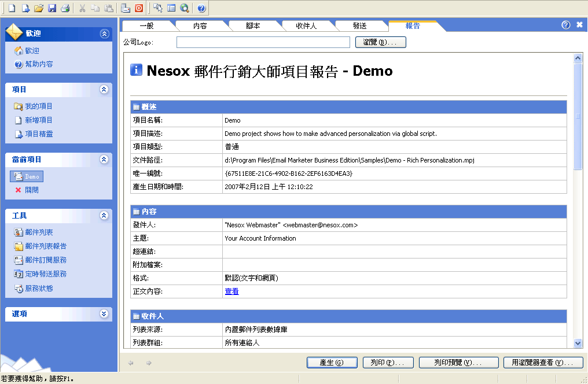Collapse the 歡迎 sidebar section
This screenshot has width=588, height=384.
click(x=104, y=34)
